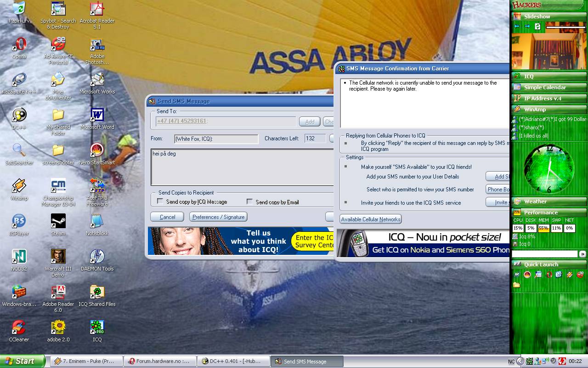Click the Send To phone number field
The image size is (588, 368).
click(x=226, y=121)
